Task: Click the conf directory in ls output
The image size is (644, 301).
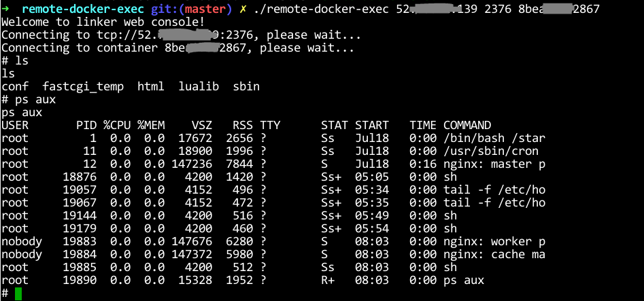Action: coord(15,87)
